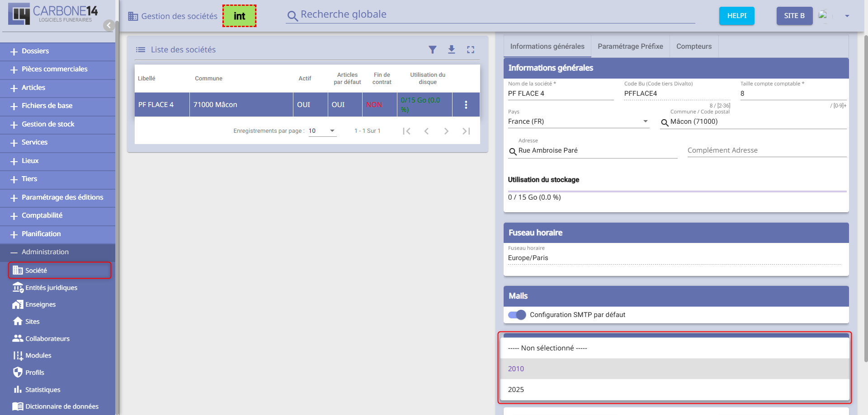Image resolution: width=868 pixels, height=415 pixels.
Task: Click the Taille compte comptable field
Action: tap(793, 93)
